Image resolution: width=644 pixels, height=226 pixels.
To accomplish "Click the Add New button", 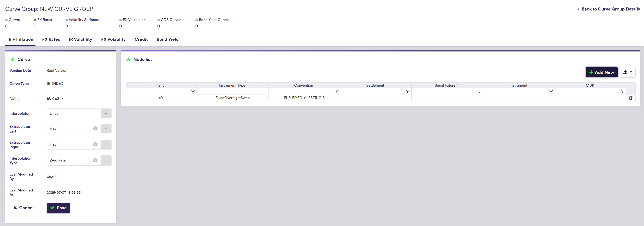I will pos(601,72).
